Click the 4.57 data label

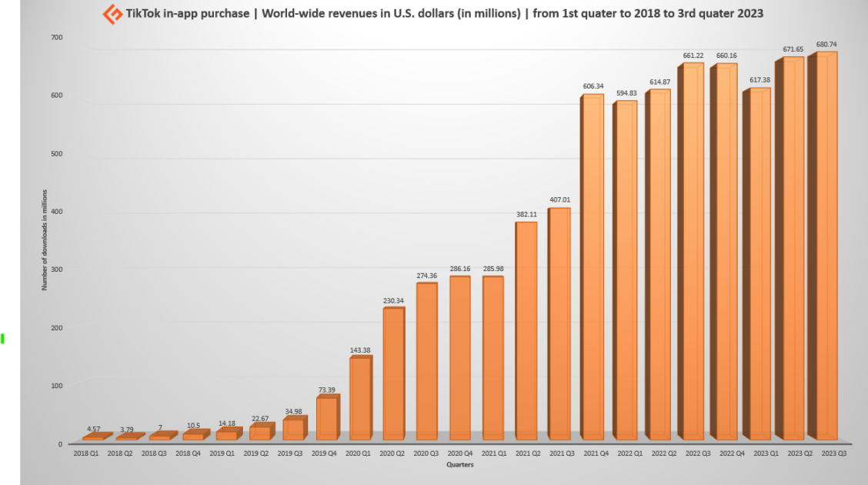point(94,429)
